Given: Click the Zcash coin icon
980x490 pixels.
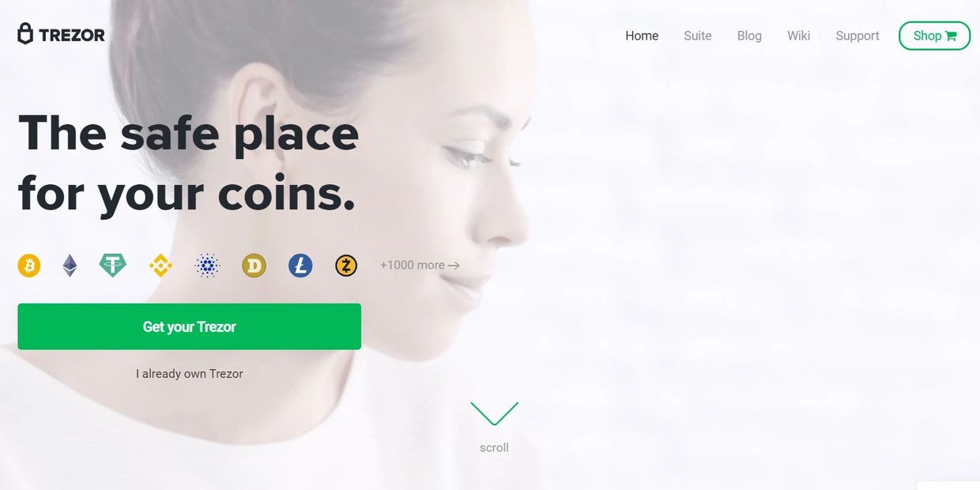Looking at the screenshot, I should point(346,266).
